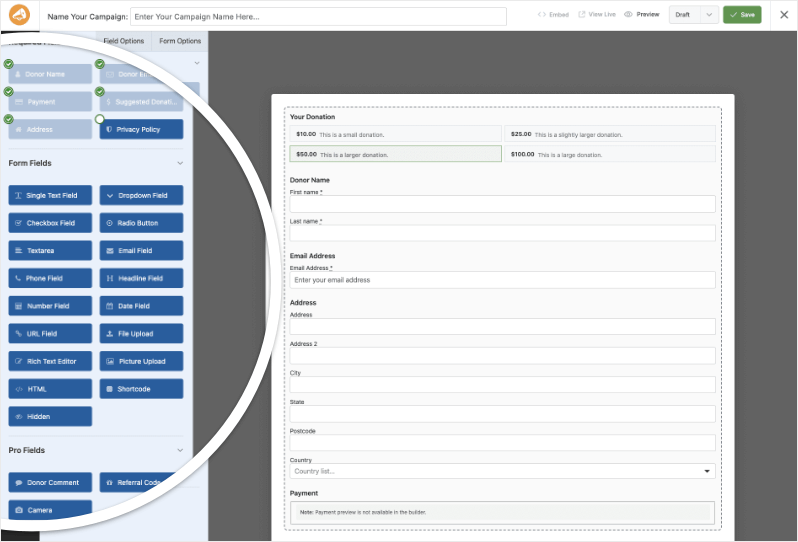Add an HTML field
798x542 pixels.
(50, 389)
